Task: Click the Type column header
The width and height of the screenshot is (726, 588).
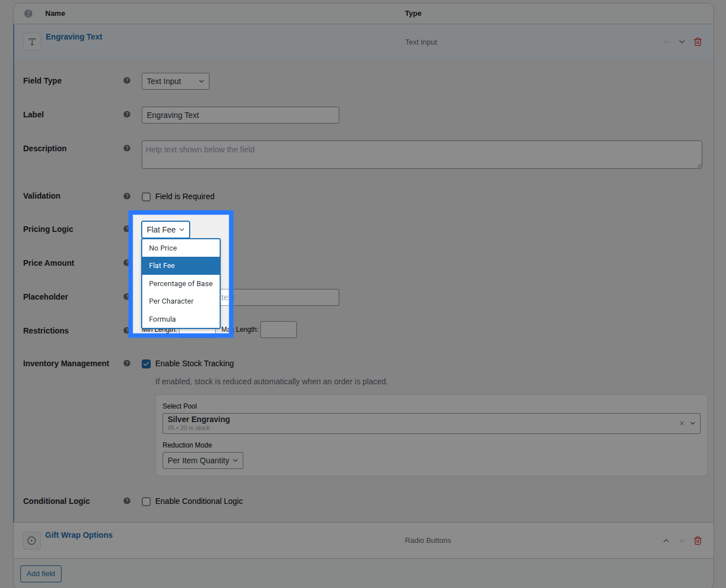Action: 413,14
